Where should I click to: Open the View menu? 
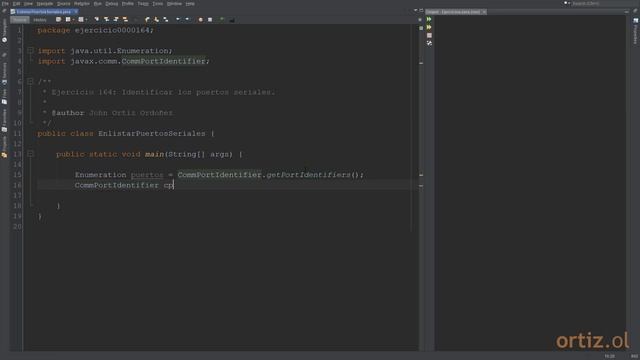28,4
